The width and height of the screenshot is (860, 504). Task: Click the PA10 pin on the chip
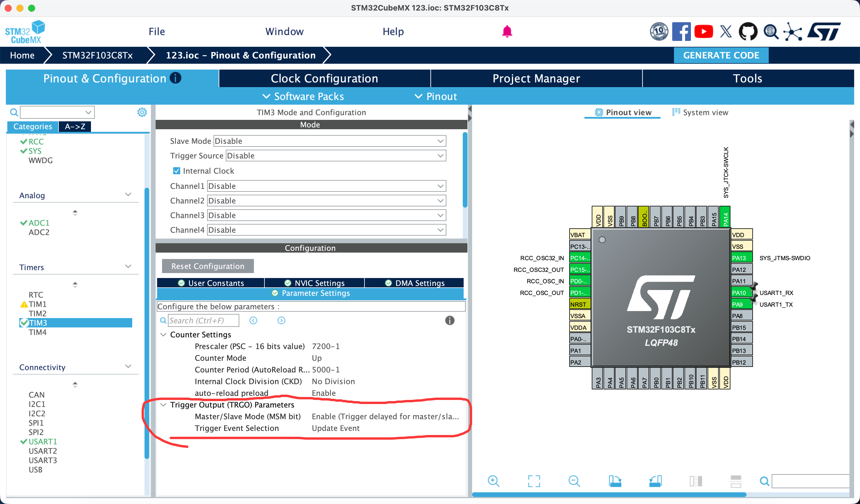pos(741,293)
